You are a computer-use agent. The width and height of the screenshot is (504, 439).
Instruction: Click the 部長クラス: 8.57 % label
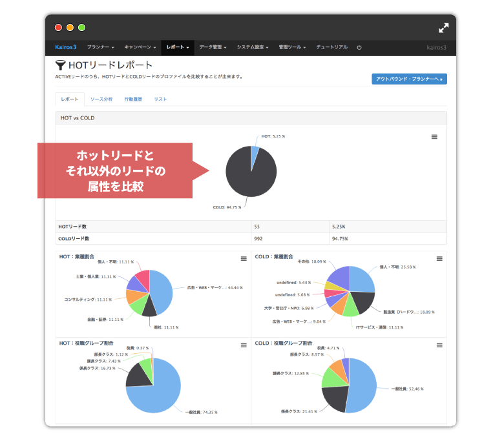pos(307,354)
